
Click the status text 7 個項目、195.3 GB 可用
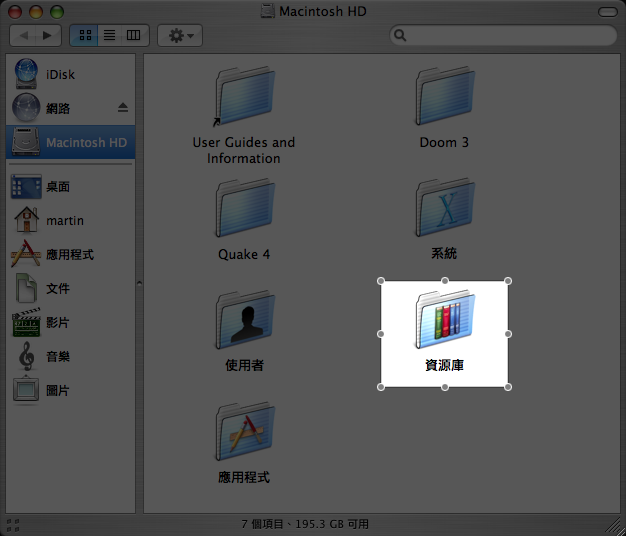pos(305,524)
